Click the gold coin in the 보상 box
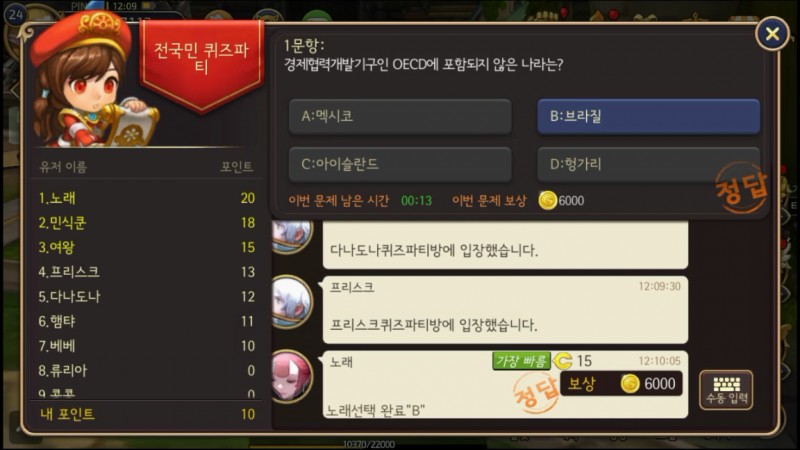The width and height of the screenshot is (800, 450). 630,384
